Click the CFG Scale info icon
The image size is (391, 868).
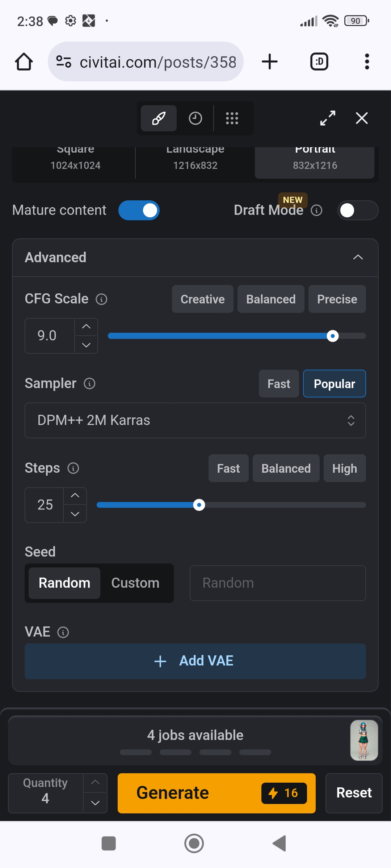(101, 299)
